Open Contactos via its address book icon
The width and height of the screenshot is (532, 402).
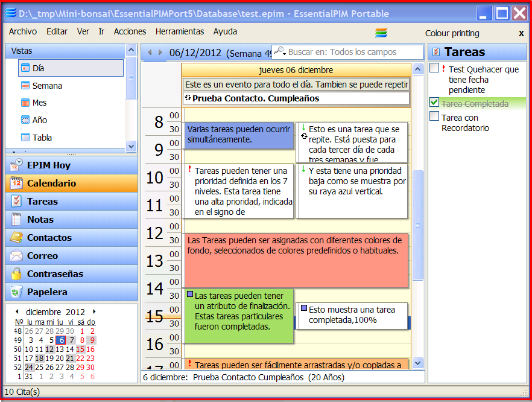16,237
